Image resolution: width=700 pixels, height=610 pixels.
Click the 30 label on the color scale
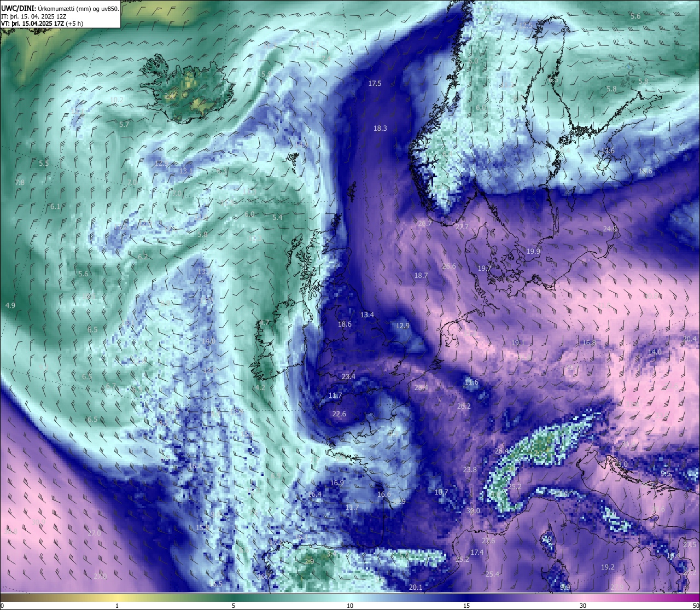[x=583, y=606]
